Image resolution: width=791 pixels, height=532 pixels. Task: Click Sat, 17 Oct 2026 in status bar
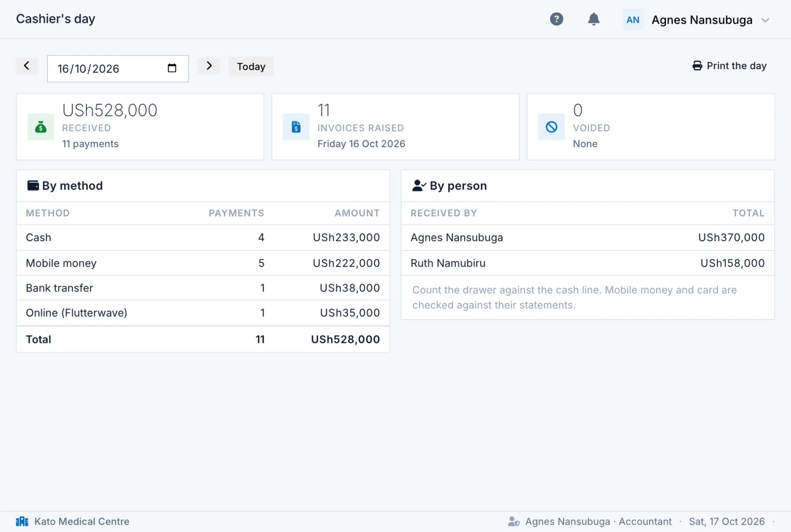[x=727, y=522]
